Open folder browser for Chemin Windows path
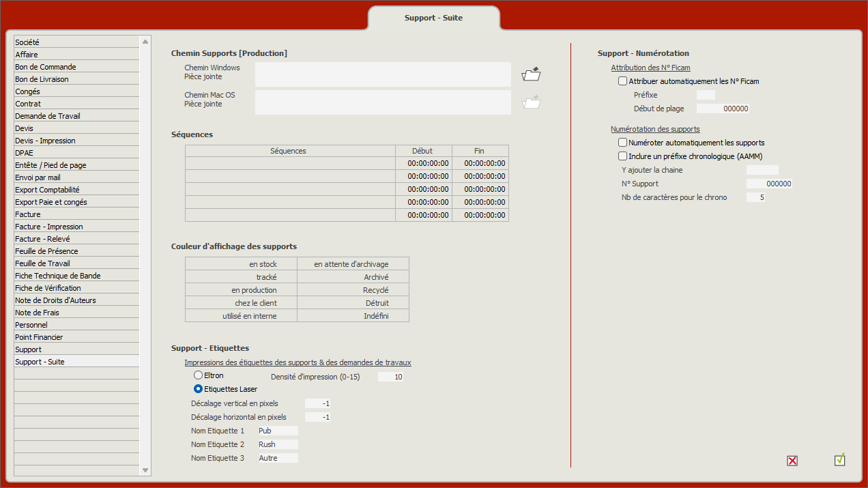 click(x=531, y=74)
